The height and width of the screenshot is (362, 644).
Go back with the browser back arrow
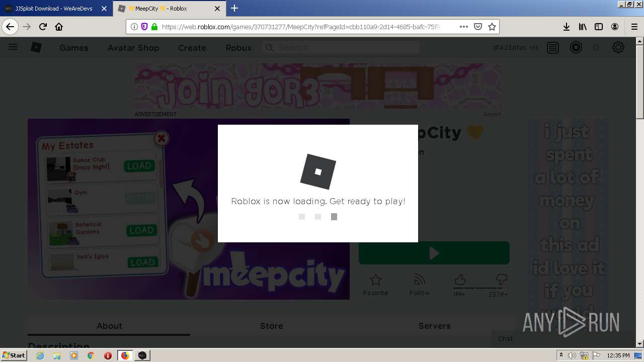click(x=10, y=27)
